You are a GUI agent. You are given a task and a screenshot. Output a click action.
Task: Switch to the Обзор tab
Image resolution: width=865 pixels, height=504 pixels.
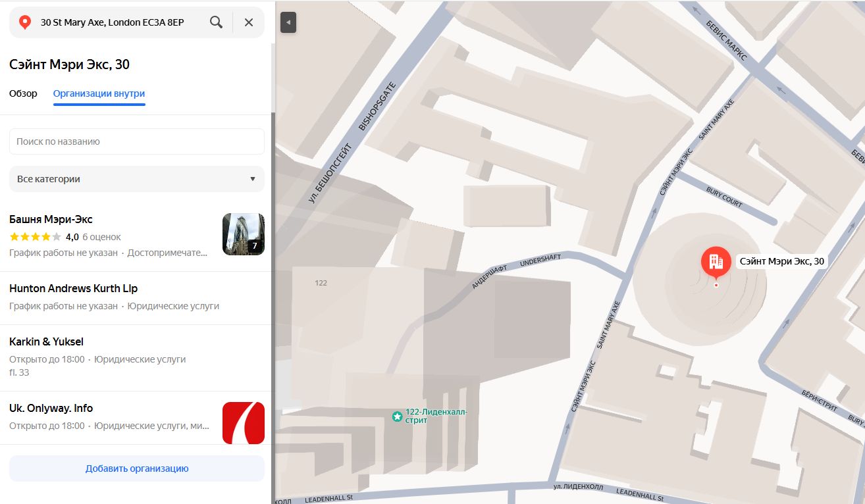click(23, 93)
